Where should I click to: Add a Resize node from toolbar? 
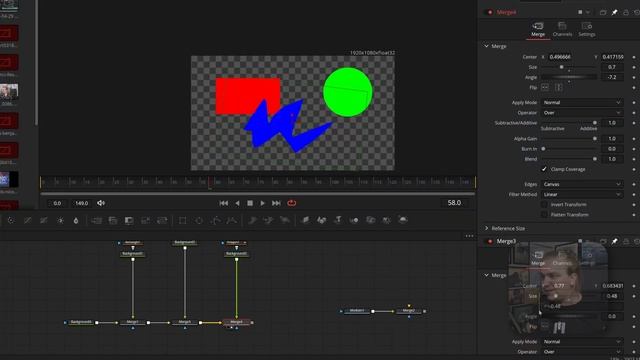(x=145, y=220)
